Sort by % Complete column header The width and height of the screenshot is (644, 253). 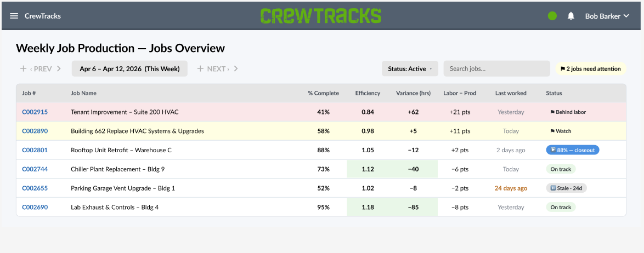coord(324,93)
